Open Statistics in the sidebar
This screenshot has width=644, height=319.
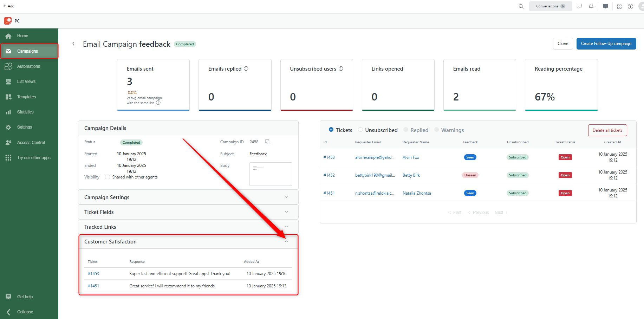click(25, 112)
